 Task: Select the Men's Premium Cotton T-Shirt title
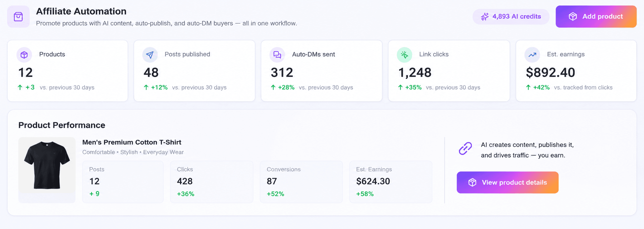point(132,142)
